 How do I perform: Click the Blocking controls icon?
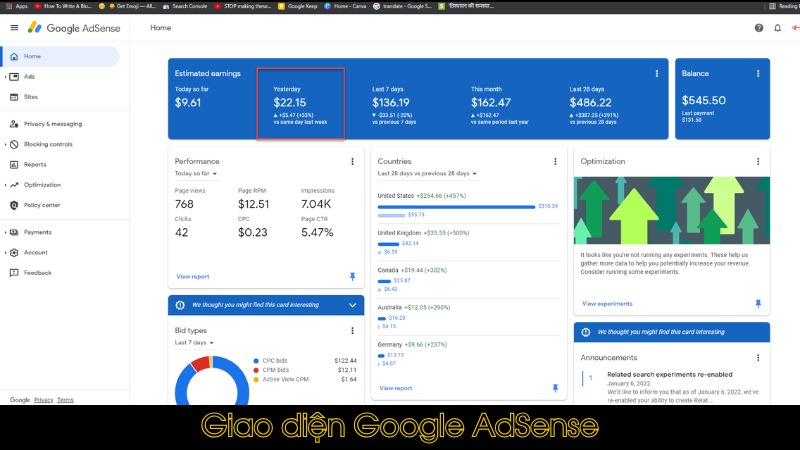[x=14, y=144]
